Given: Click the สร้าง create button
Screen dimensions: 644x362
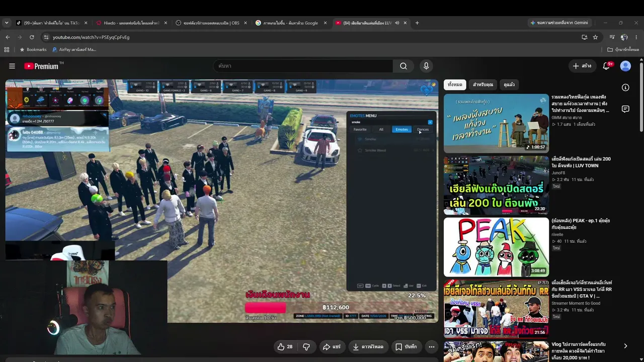Looking at the screenshot, I should coord(582,66).
